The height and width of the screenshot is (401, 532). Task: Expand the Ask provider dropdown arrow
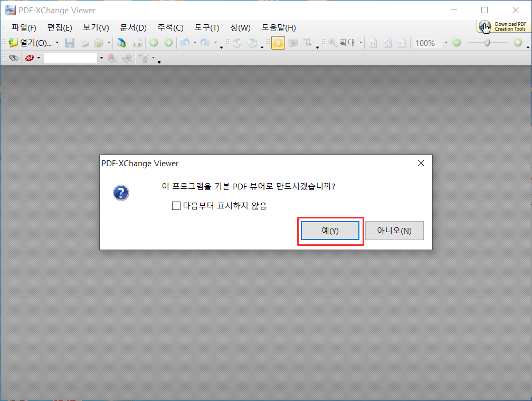tap(39, 58)
